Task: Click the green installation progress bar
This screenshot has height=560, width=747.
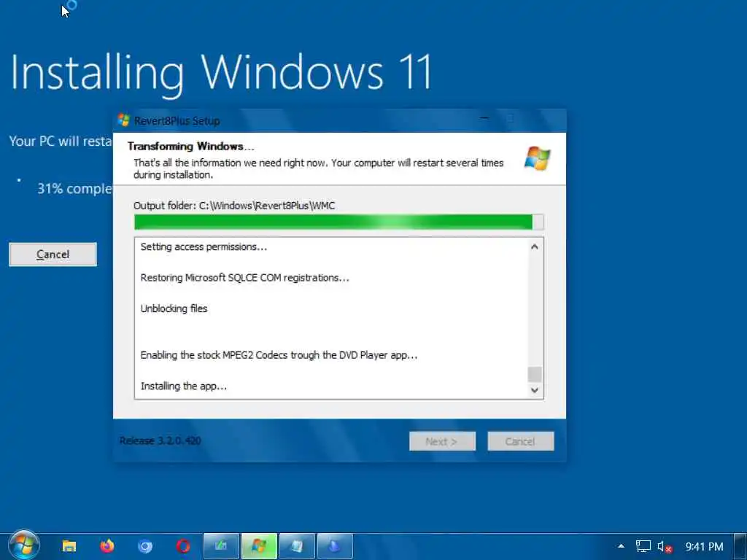Action: (338, 222)
